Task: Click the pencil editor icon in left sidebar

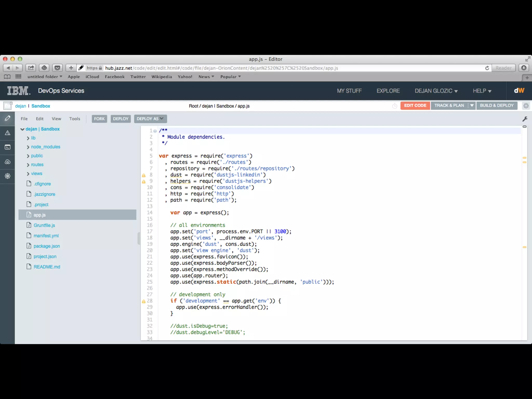Action: [8, 118]
